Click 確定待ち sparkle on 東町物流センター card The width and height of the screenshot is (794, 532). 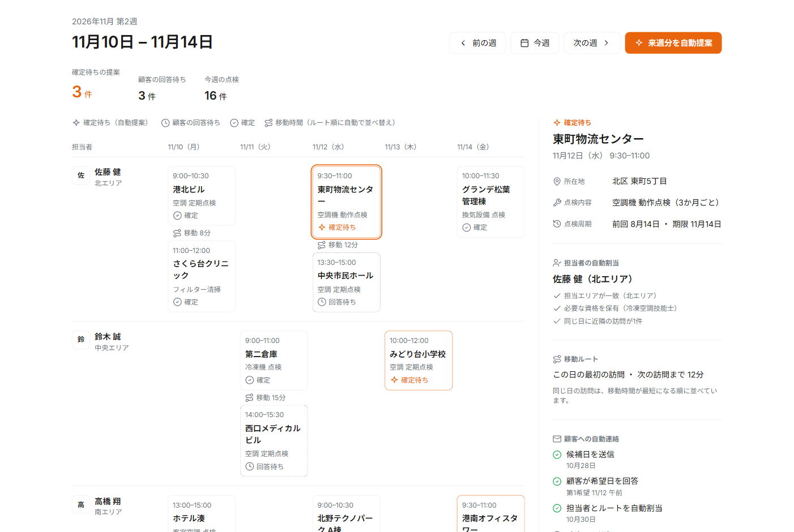point(322,228)
